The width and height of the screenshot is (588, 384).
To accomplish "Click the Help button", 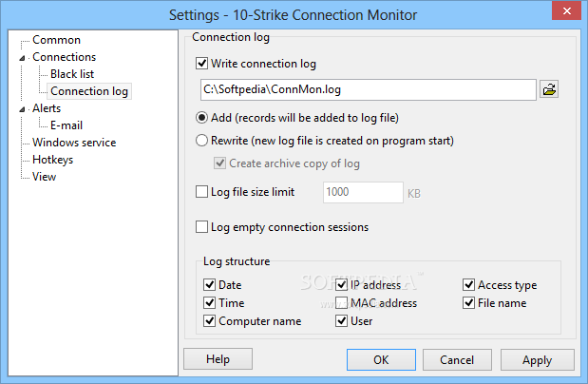I will (x=218, y=359).
